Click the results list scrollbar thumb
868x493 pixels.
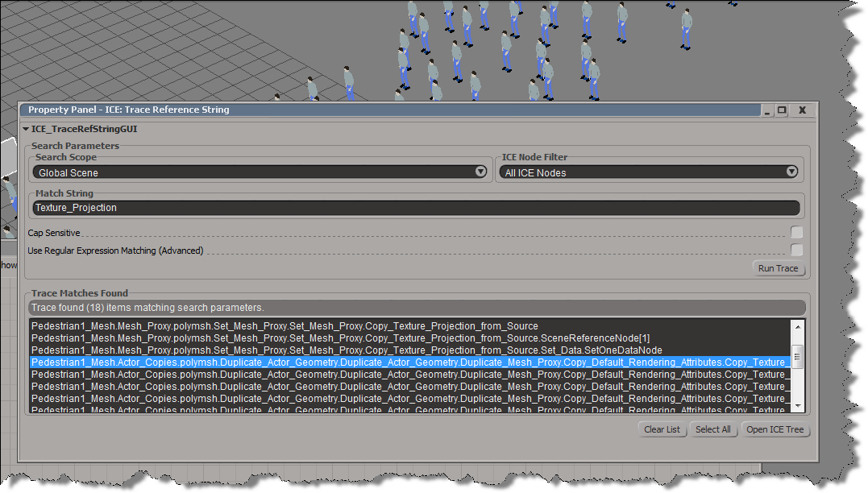(x=797, y=357)
